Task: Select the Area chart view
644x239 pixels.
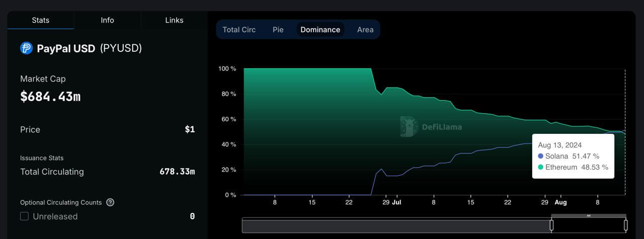Action: [x=365, y=30]
